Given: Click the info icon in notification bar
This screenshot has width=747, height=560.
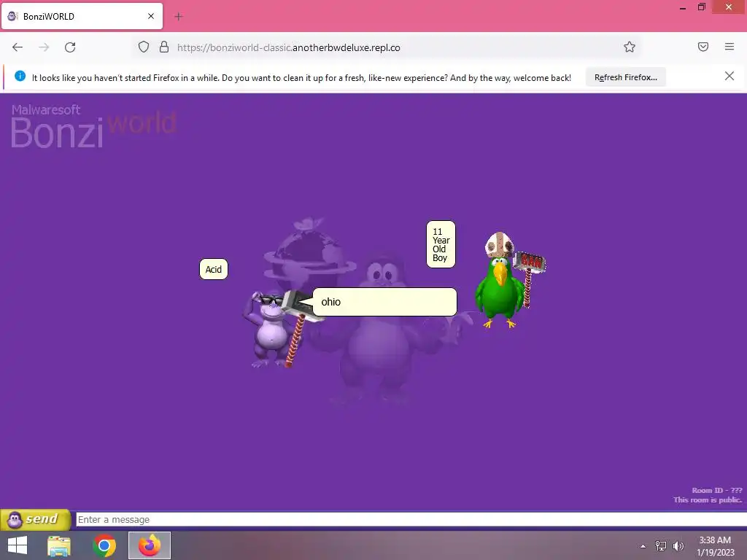Looking at the screenshot, I should tap(20, 76).
